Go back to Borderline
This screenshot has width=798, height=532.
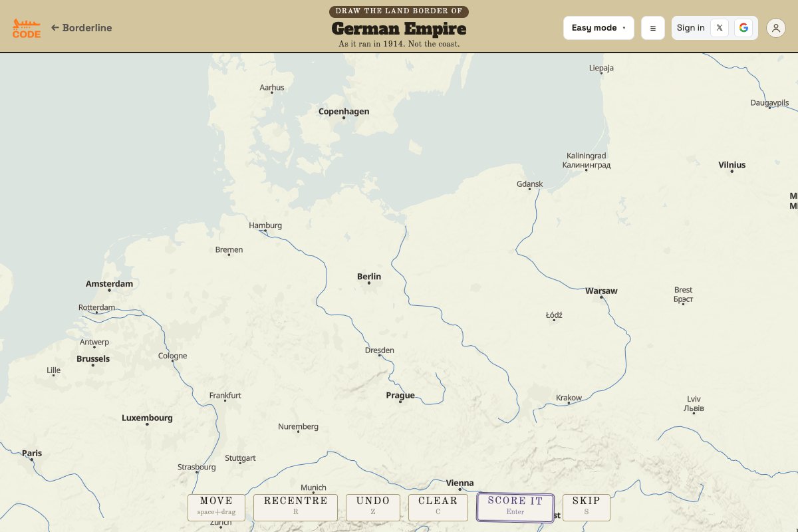81,28
